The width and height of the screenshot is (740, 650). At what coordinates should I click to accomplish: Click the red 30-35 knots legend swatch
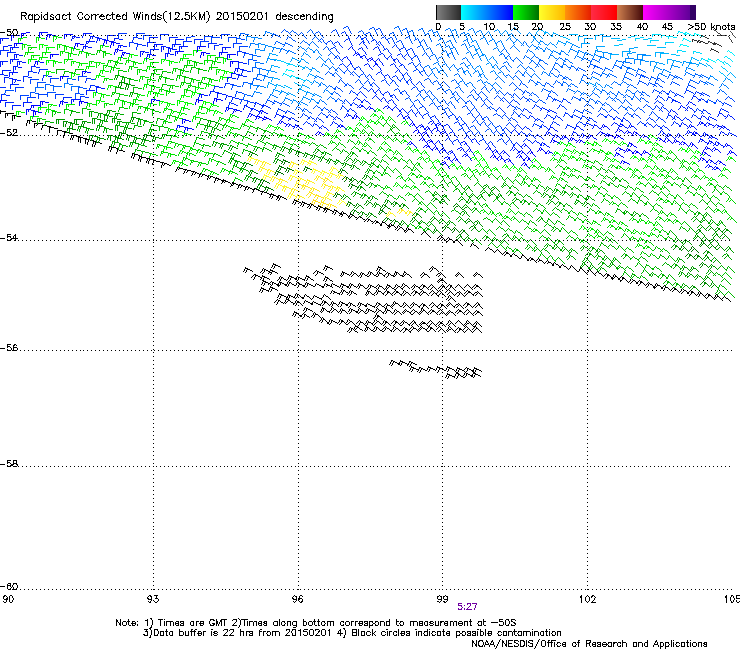[x=604, y=12]
